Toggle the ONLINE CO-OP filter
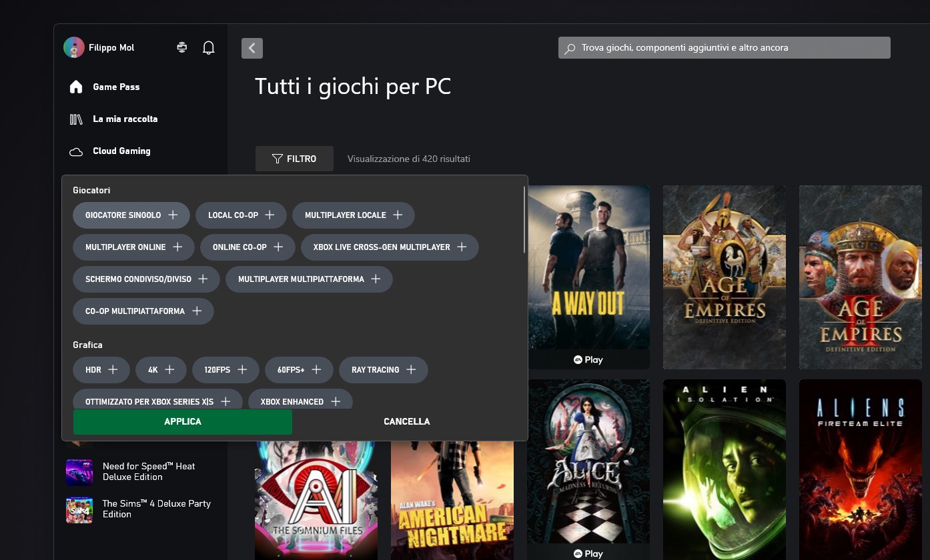The height and width of the screenshot is (560, 930). click(x=248, y=247)
